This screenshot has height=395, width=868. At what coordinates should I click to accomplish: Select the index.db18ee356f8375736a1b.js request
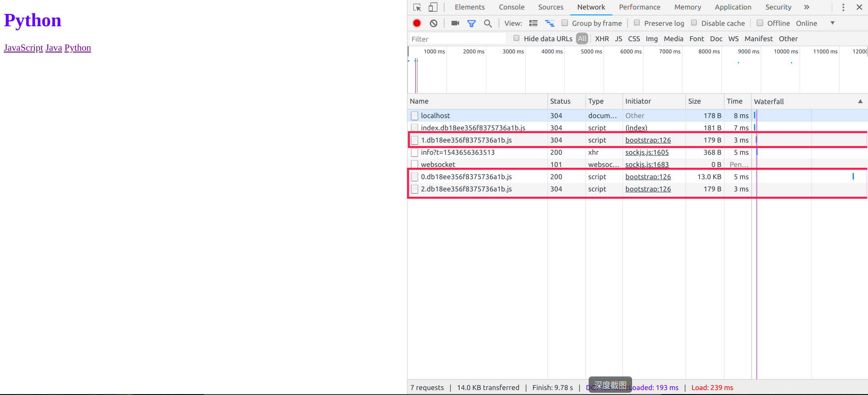point(638,128)
